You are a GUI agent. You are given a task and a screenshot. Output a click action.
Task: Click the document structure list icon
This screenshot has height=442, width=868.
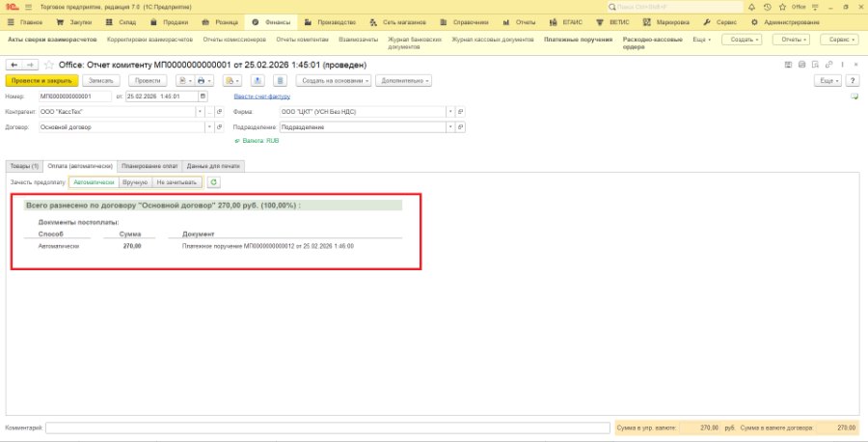[x=280, y=81]
